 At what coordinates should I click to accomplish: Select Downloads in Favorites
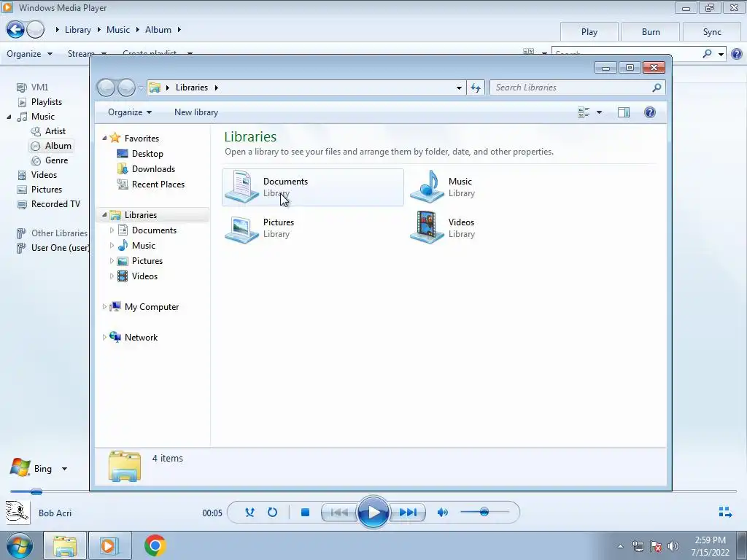153,169
